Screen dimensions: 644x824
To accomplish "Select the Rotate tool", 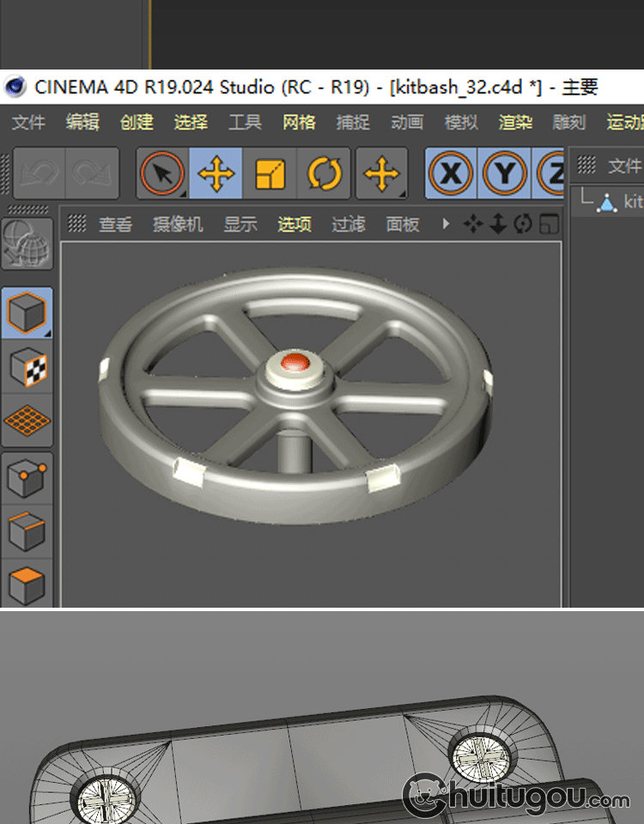I will coord(324,173).
